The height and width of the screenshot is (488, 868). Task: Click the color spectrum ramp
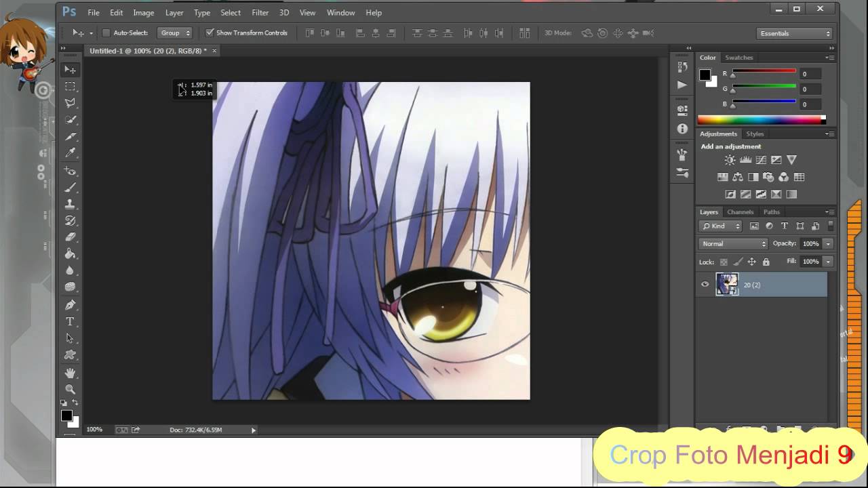[x=762, y=120]
